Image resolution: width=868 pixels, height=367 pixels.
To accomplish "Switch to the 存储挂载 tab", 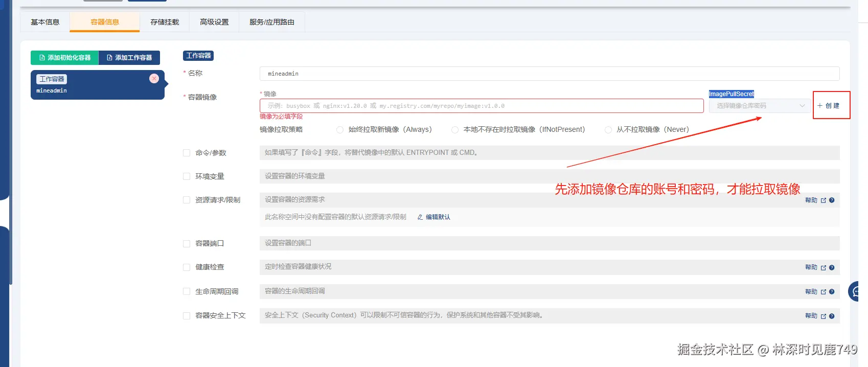I will coord(165,22).
